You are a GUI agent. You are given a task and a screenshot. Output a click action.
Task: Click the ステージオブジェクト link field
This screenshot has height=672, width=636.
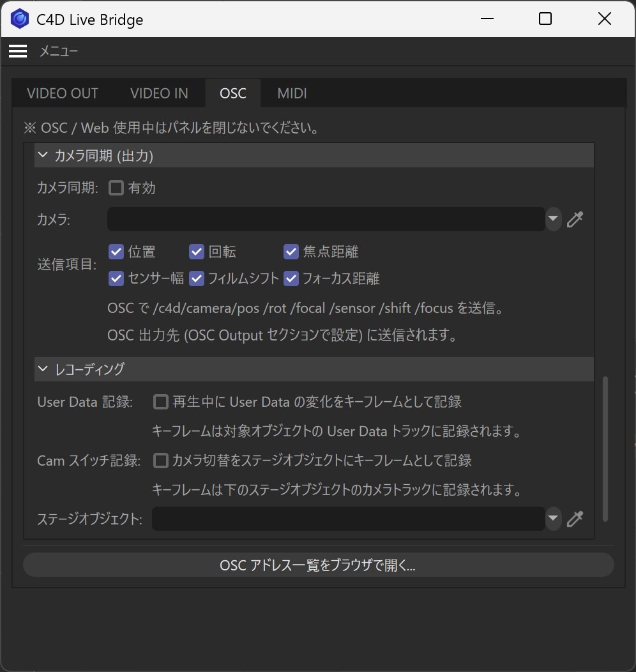point(349,519)
